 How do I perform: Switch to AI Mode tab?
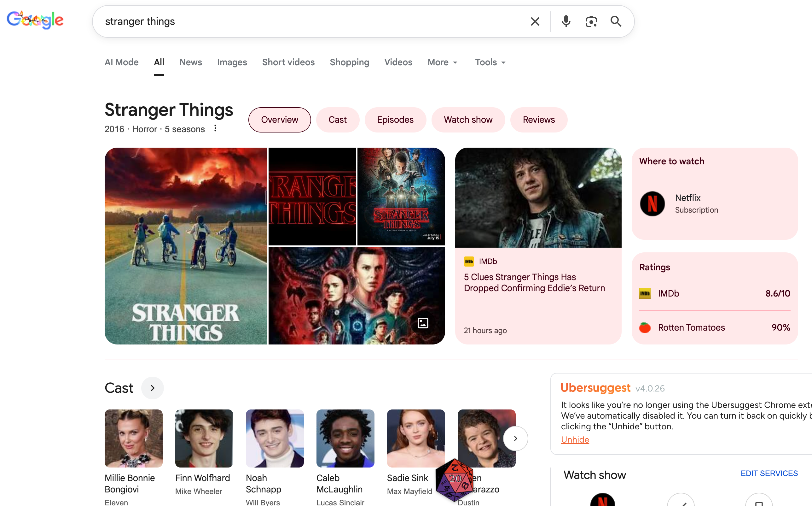(x=121, y=62)
